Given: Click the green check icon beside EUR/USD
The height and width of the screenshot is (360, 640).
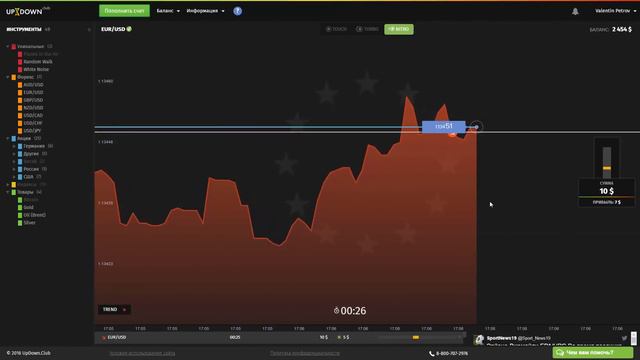Looking at the screenshot, I should click(x=129, y=29).
